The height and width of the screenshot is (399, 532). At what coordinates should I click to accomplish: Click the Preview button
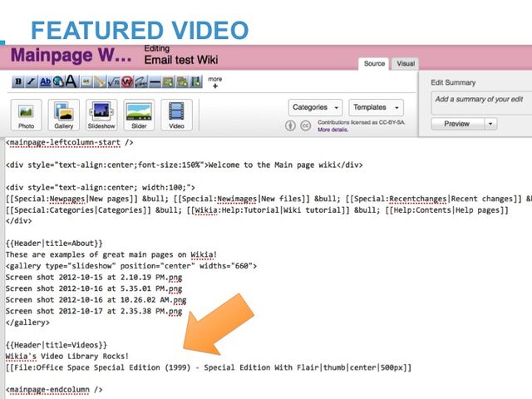tap(457, 124)
